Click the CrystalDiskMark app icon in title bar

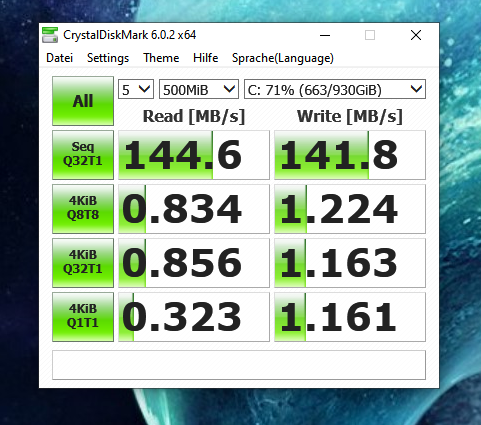tap(50, 35)
